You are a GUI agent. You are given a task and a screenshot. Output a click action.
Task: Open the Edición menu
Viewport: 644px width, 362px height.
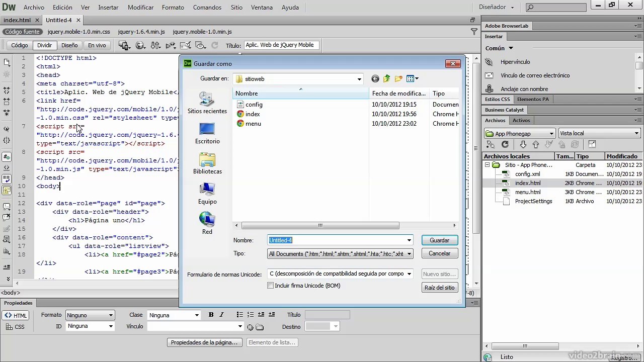point(62,8)
